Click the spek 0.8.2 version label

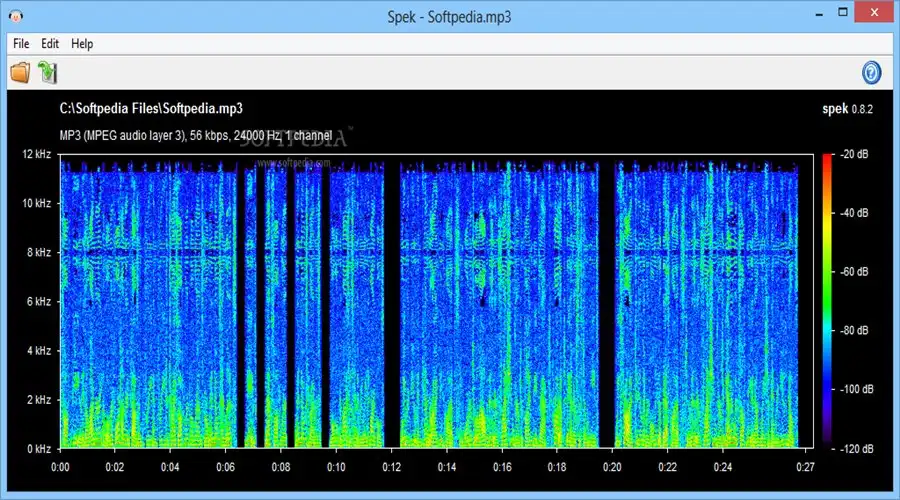click(850, 109)
